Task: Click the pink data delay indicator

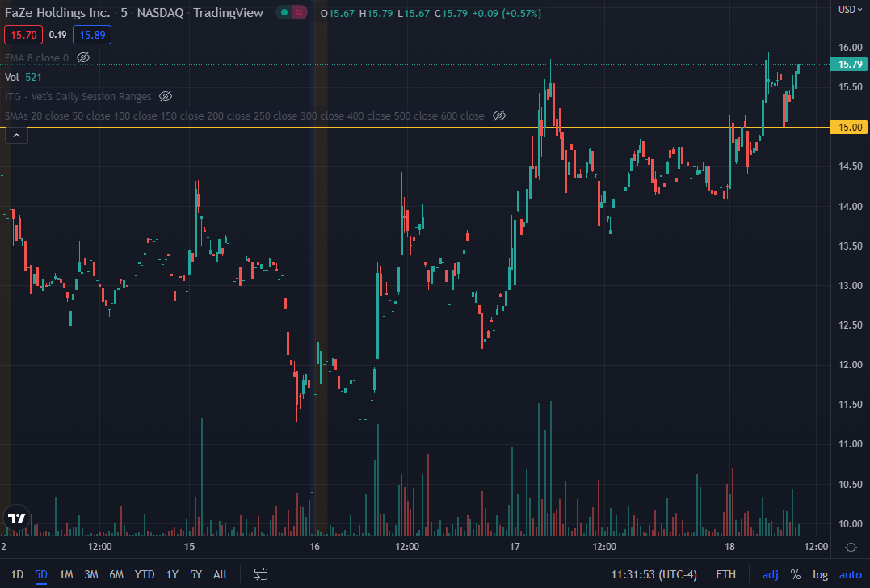Action: pos(299,13)
